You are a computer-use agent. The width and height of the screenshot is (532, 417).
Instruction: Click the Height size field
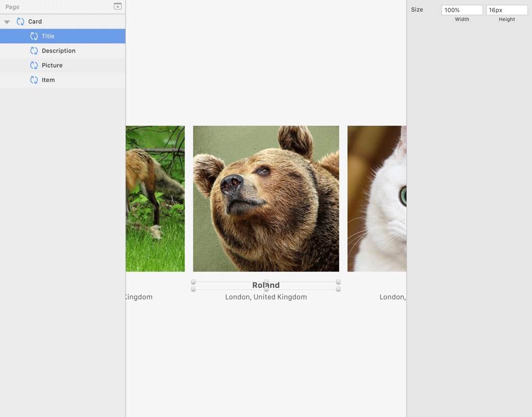(506, 10)
